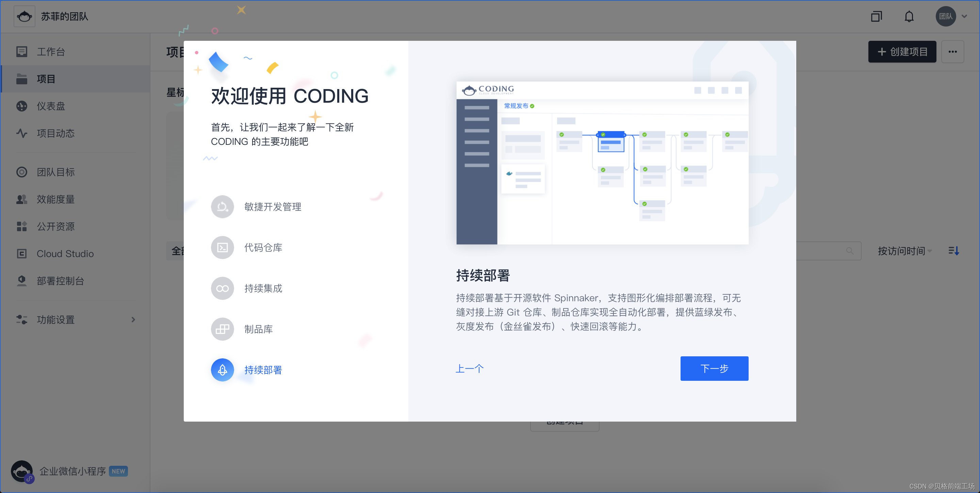This screenshot has width=980, height=493.
Task: Click the Cloud Studio icon in sidebar
Action: (22, 254)
